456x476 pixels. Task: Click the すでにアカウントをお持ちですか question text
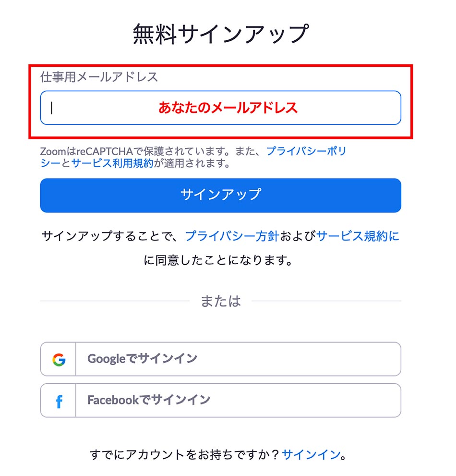(184, 454)
